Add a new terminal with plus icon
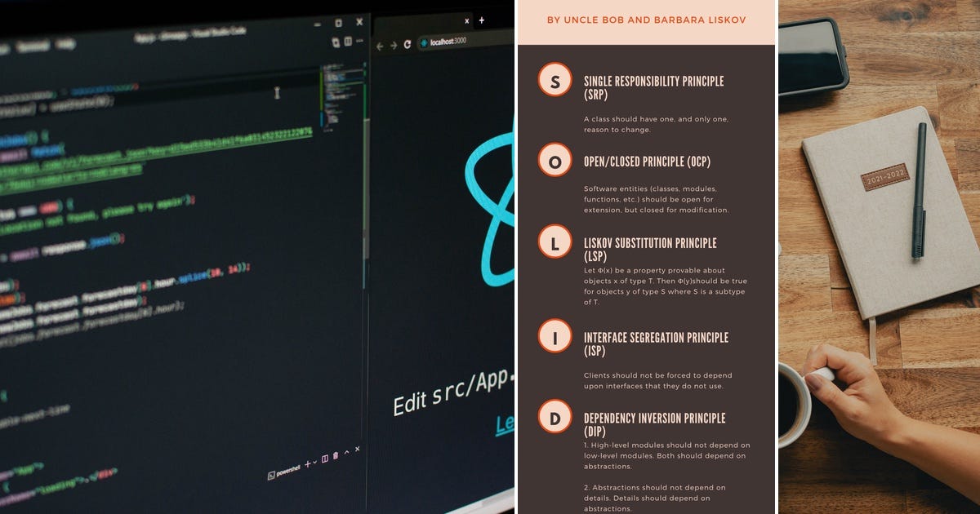980x514 pixels. tap(308, 464)
